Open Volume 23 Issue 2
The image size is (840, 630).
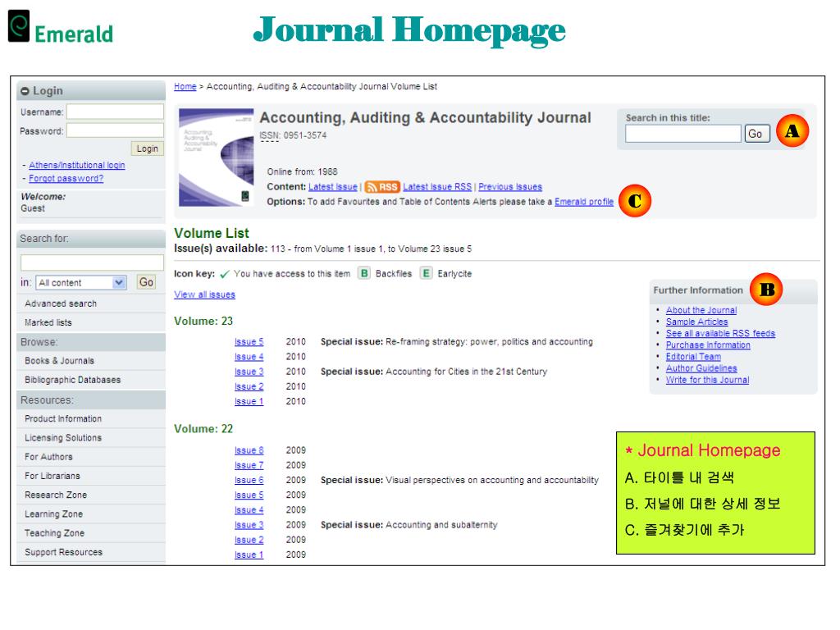coord(249,387)
